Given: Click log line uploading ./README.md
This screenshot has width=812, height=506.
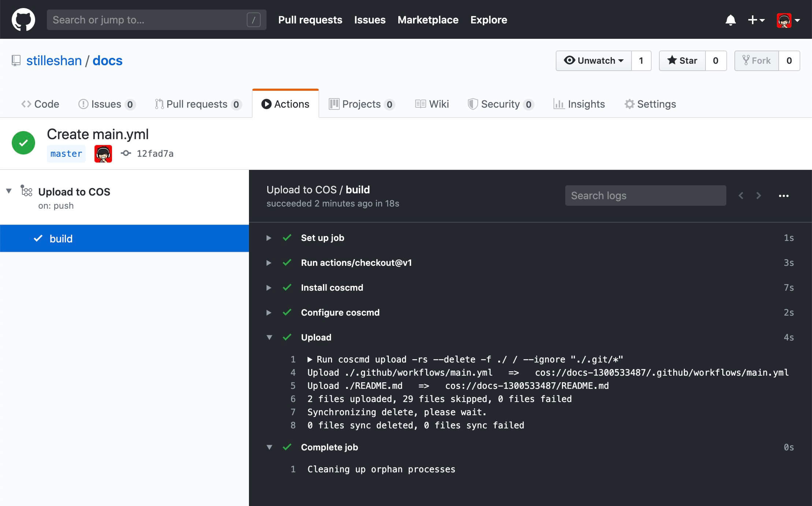Looking at the screenshot, I should click(x=458, y=386).
